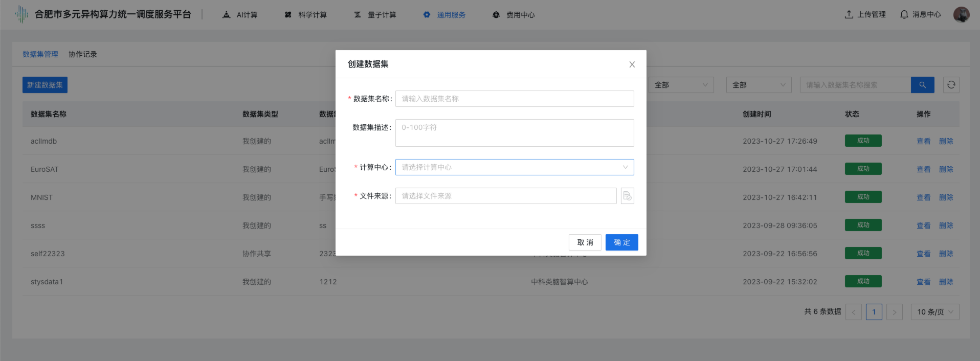
Task: Click the user avatar picture
Action: coord(961,15)
